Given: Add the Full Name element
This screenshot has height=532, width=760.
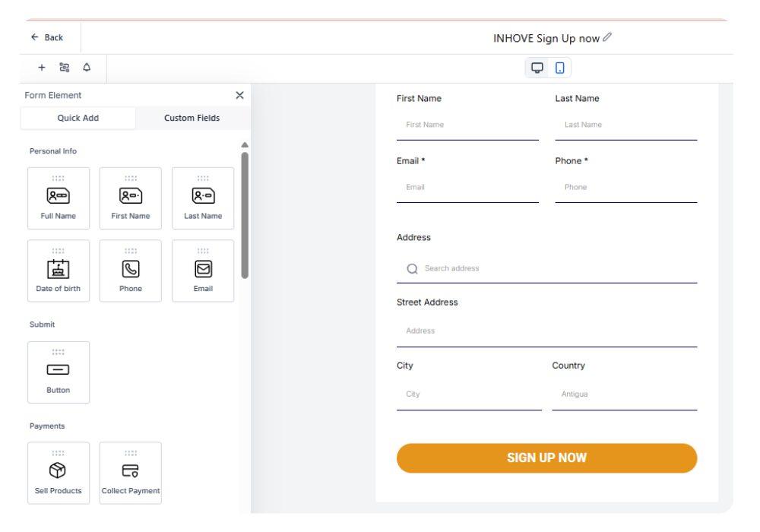Looking at the screenshot, I should [59, 198].
